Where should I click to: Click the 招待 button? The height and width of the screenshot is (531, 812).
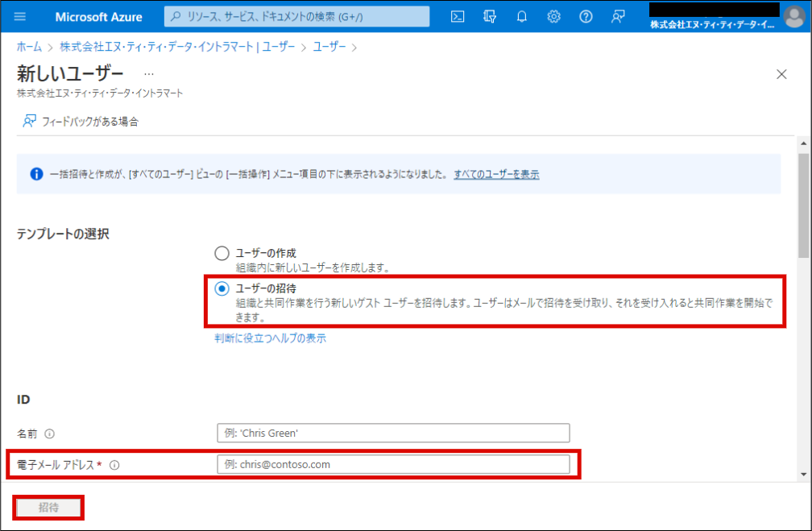pyautogui.click(x=48, y=508)
